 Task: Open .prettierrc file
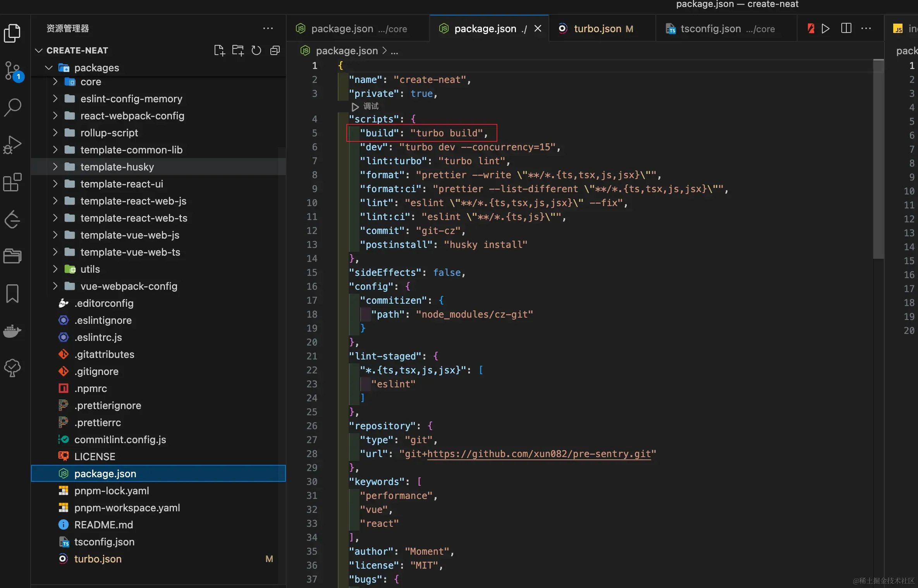point(158,423)
